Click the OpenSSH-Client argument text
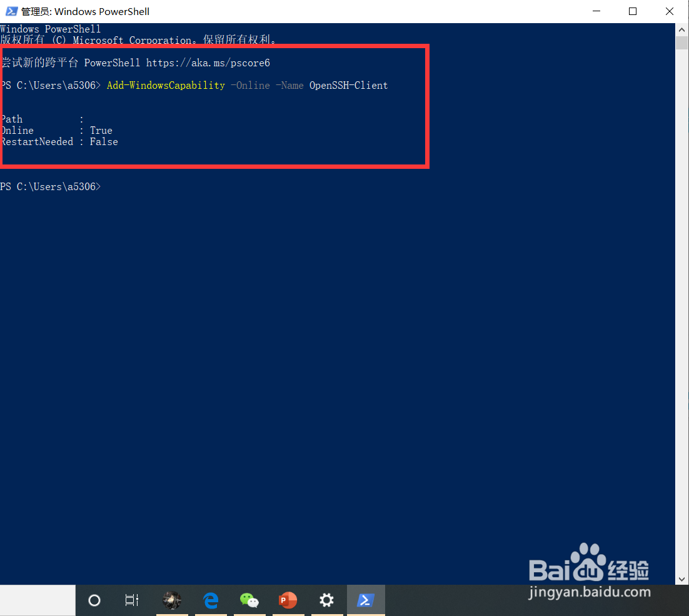Screen dimensions: 689x616 click(348, 85)
